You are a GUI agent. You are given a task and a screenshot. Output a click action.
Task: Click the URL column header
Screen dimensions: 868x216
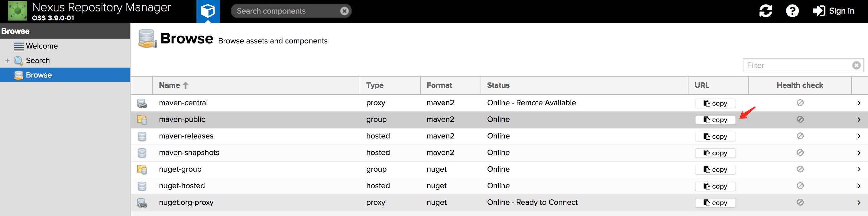pos(718,85)
